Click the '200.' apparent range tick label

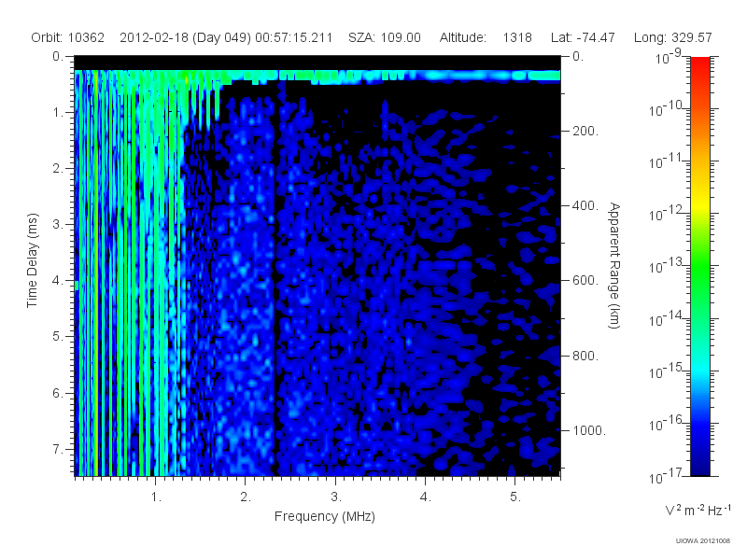point(585,131)
